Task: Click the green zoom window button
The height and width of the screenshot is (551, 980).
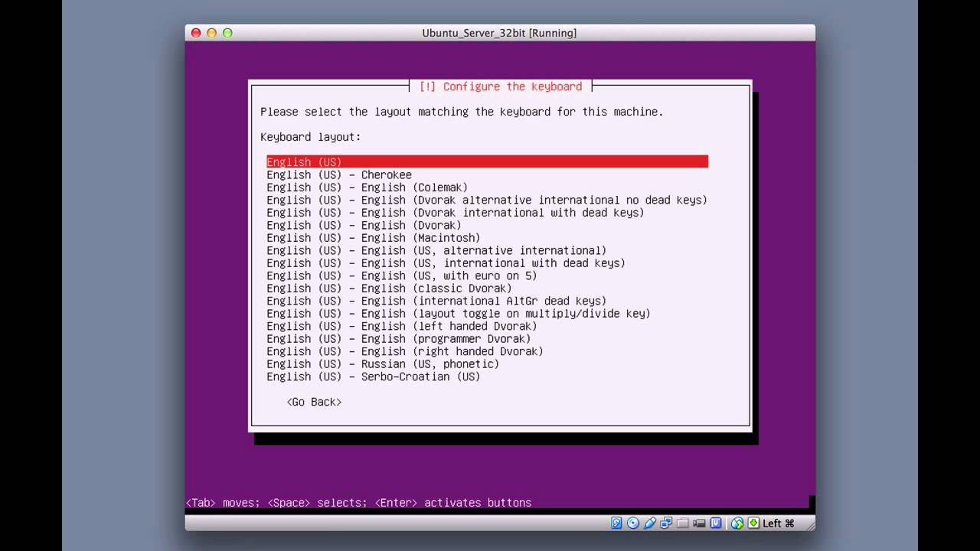Action: (x=227, y=33)
